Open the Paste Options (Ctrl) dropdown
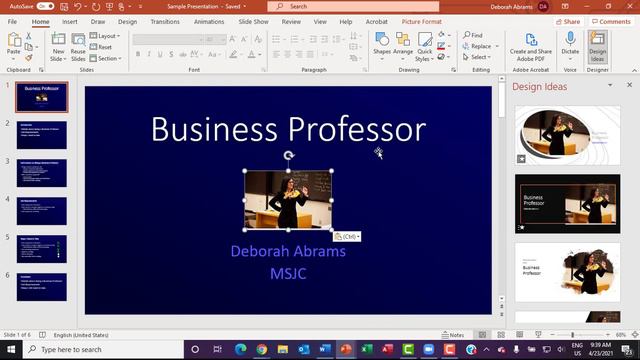This screenshot has height=360, width=640. point(347,237)
